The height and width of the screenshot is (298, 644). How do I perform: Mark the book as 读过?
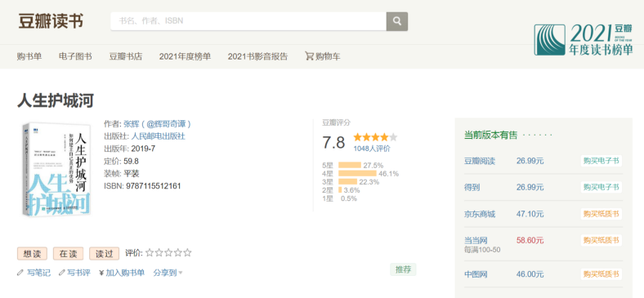coord(105,254)
